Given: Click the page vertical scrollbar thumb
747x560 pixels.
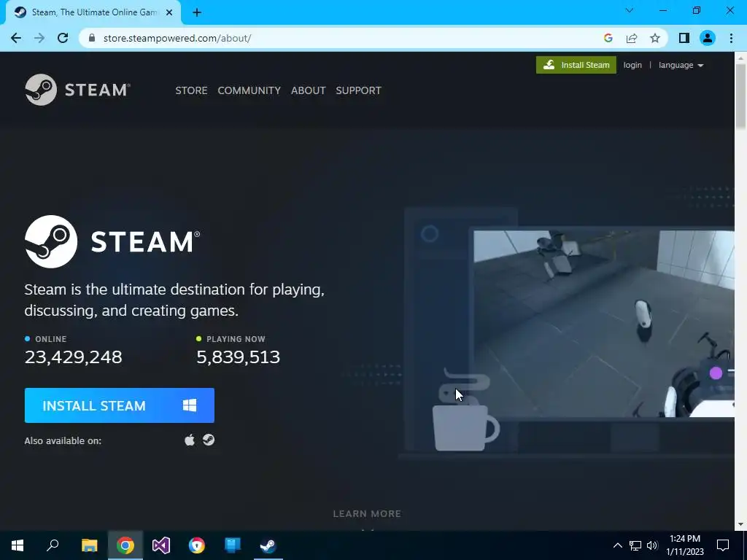Looking at the screenshot, I should point(741,96).
